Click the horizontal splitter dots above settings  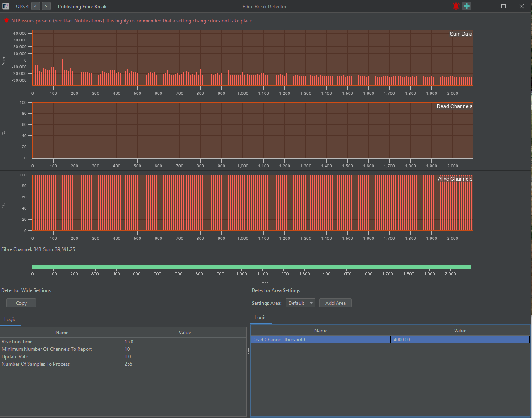click(265, 282)
